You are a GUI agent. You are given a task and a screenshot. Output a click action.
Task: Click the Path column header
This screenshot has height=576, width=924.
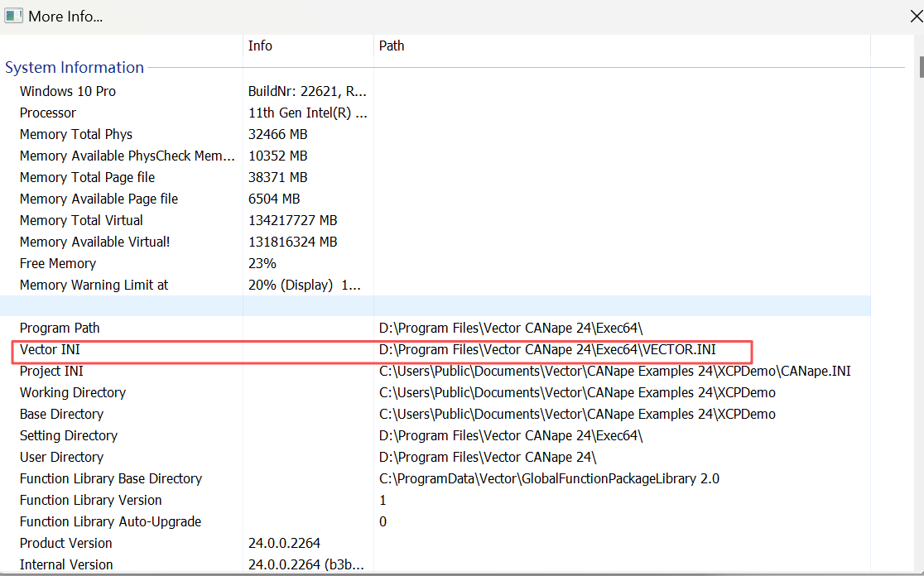click(392, 46)
